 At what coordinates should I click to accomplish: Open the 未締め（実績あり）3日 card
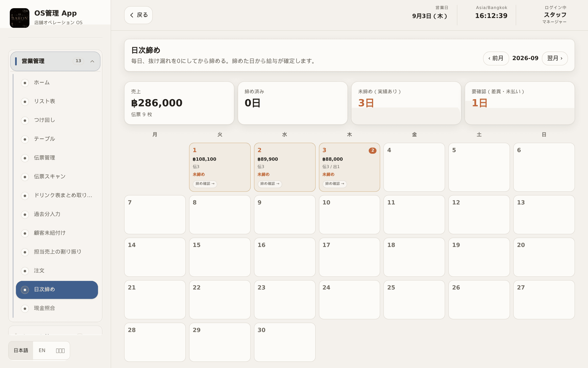pyautogui.click(x=406, y=103)
